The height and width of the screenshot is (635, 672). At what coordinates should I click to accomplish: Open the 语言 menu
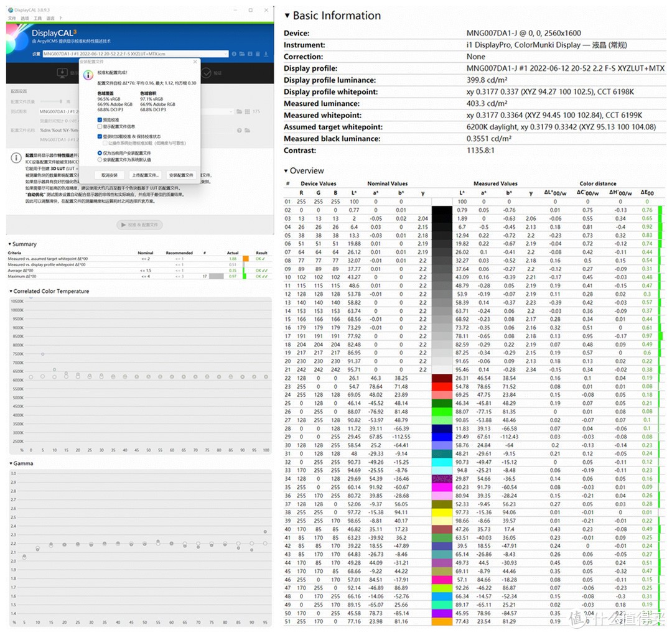pos(50,19)
